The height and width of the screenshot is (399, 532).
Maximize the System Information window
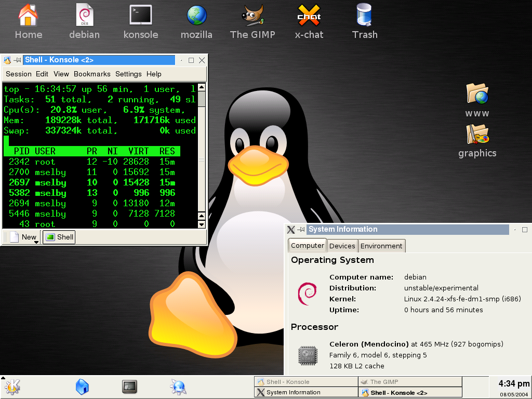point(525,230)
